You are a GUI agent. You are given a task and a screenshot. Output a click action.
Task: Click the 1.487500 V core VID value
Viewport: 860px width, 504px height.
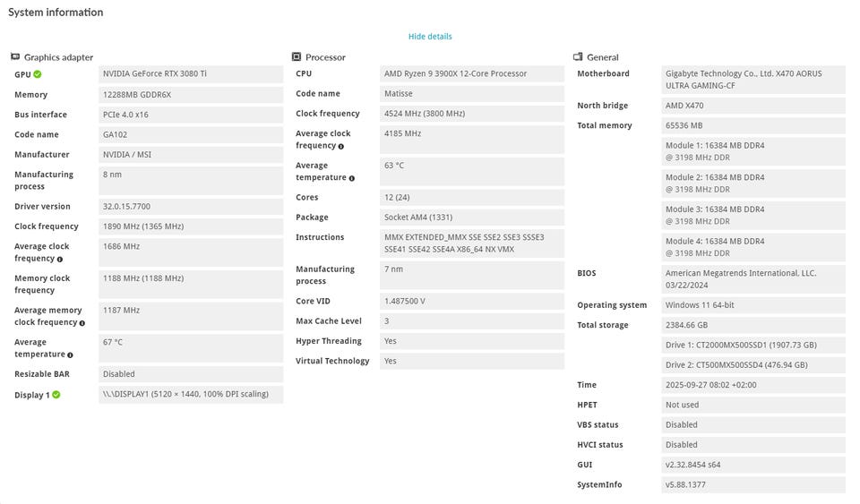pos(472,302)
